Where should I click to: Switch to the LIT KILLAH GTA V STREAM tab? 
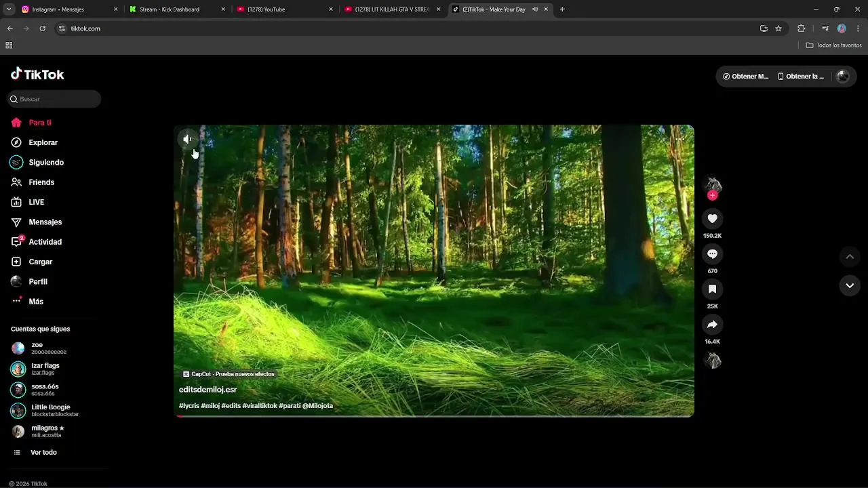392,9
